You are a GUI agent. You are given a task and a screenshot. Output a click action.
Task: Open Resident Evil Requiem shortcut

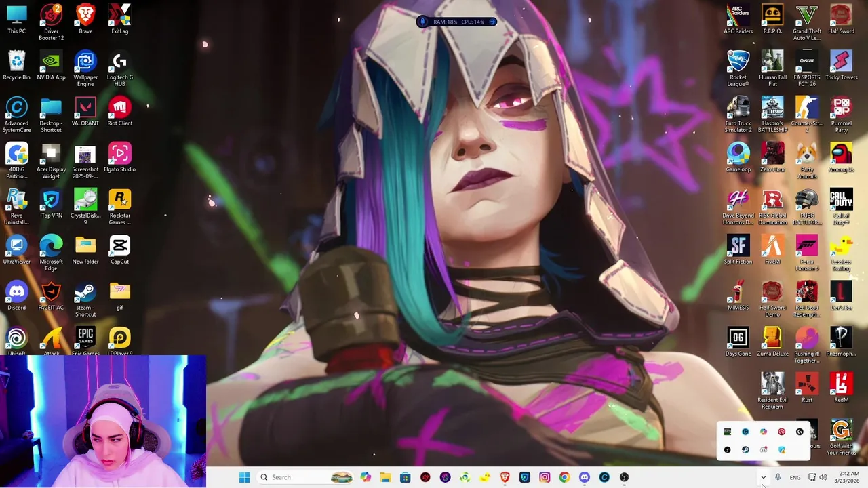click(x=772, y=392)
